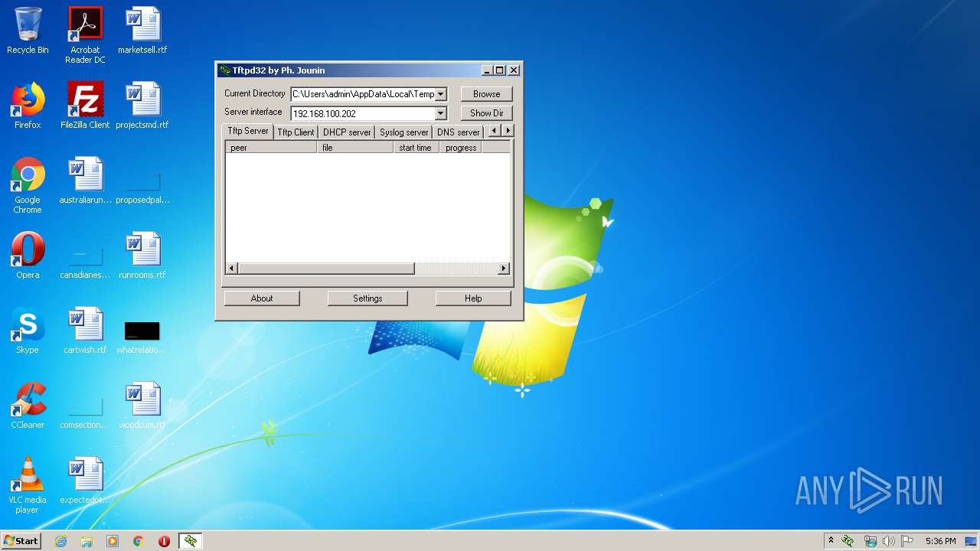The width and height of the screenshot is (980, 551).
Task: Close the Tftpd32 window
Action: point(514,70)
